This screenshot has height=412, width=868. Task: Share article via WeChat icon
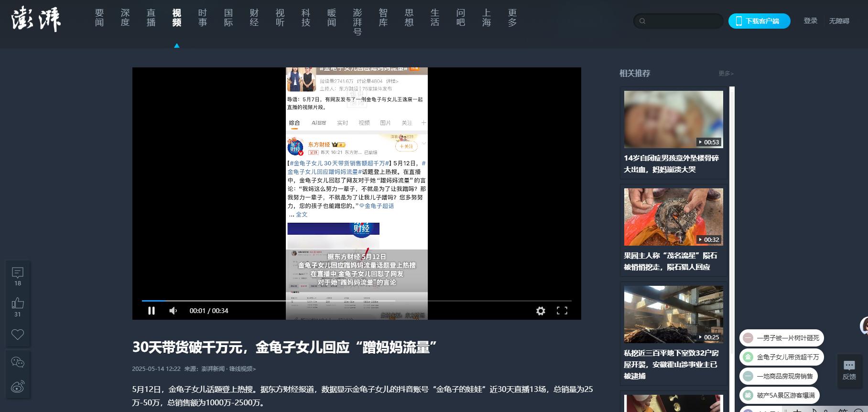click(x=18, y=362)
